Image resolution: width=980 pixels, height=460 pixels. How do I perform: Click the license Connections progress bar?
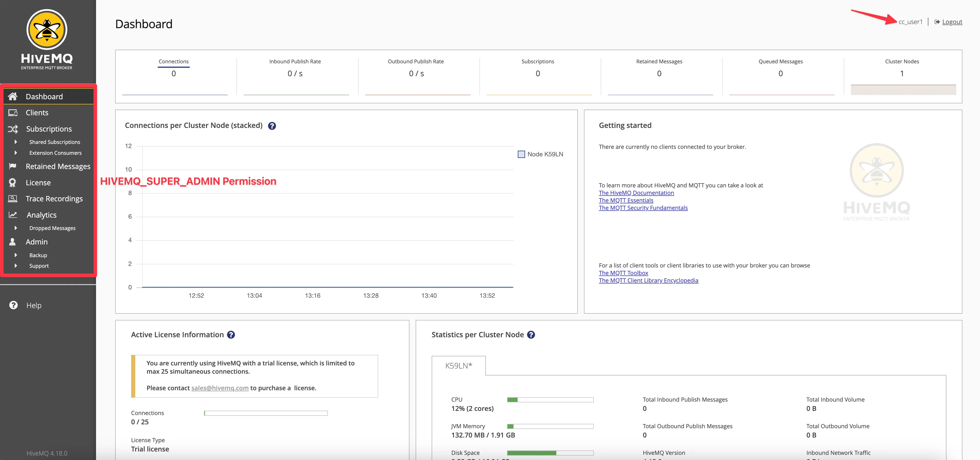tap(266, 413)
